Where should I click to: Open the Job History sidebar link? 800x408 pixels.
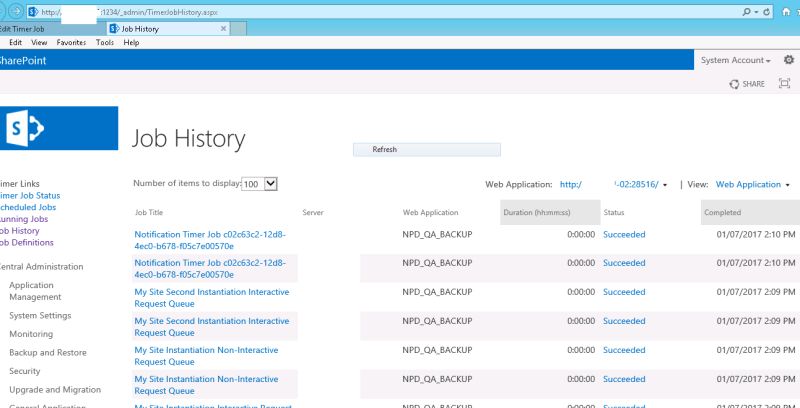[19, 231]
